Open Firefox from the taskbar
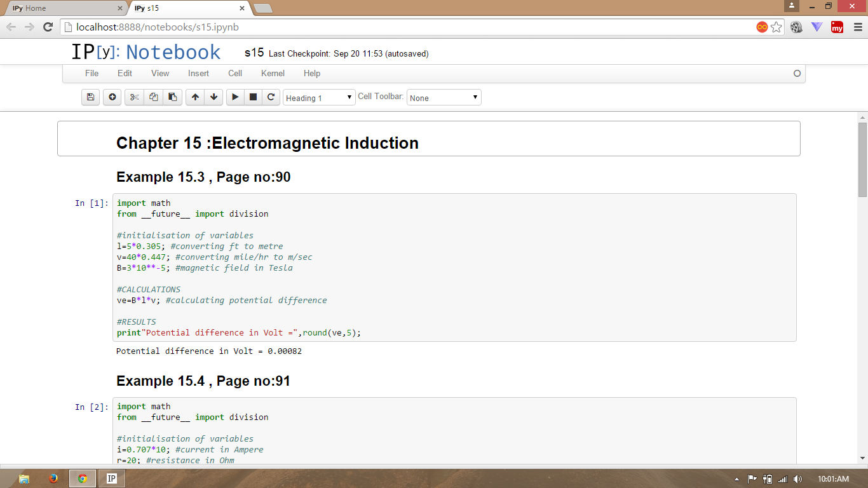The width and height of the screenshot is (868, 488). (x=53, y=478)
